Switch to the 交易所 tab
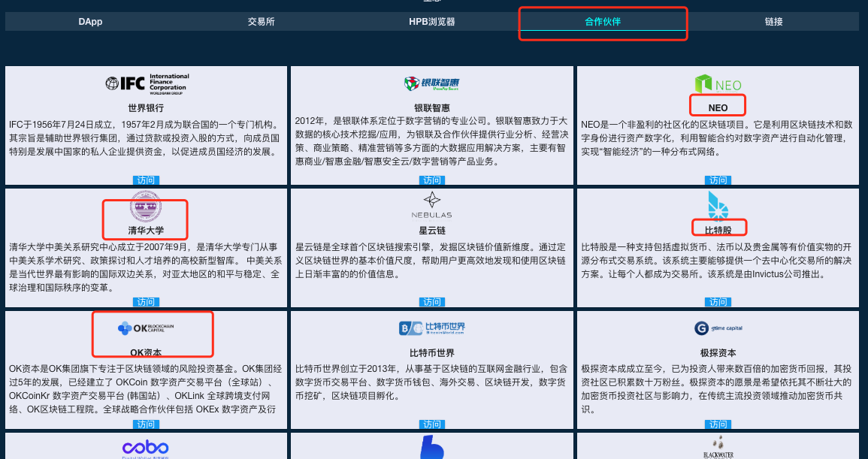Viewport: 868px width, 459px height. (x=262, y=22)
